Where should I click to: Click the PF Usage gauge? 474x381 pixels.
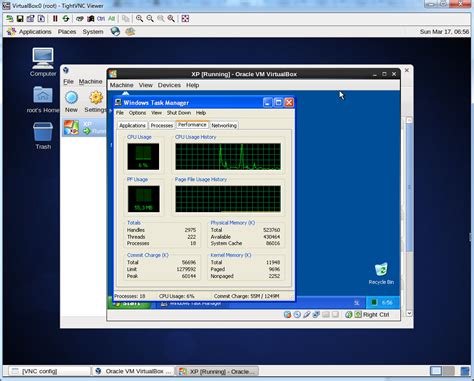click(143, 199)
